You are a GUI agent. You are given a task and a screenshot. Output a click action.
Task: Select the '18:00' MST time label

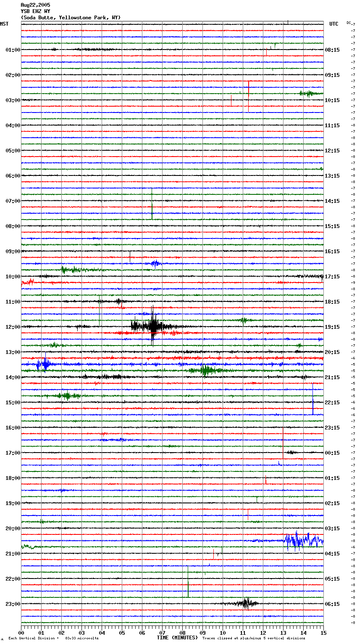pos(13,478)
